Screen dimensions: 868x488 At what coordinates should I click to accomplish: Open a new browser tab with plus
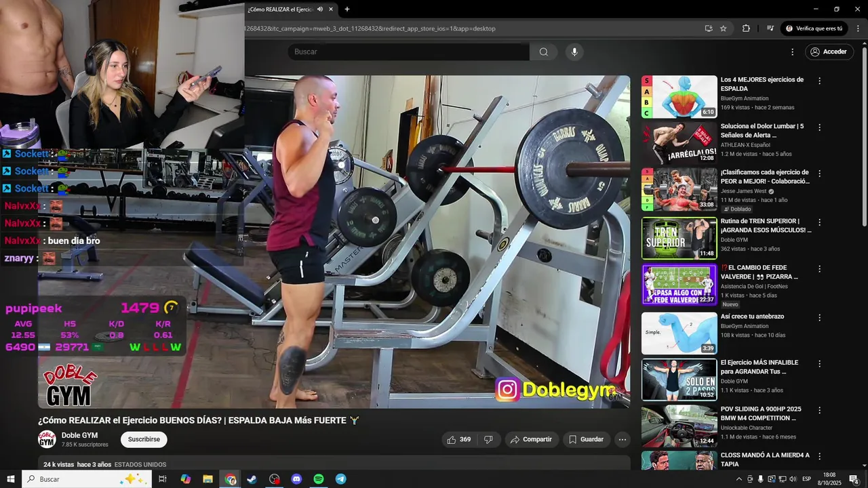pyautogui.click(x=347, y=9)
